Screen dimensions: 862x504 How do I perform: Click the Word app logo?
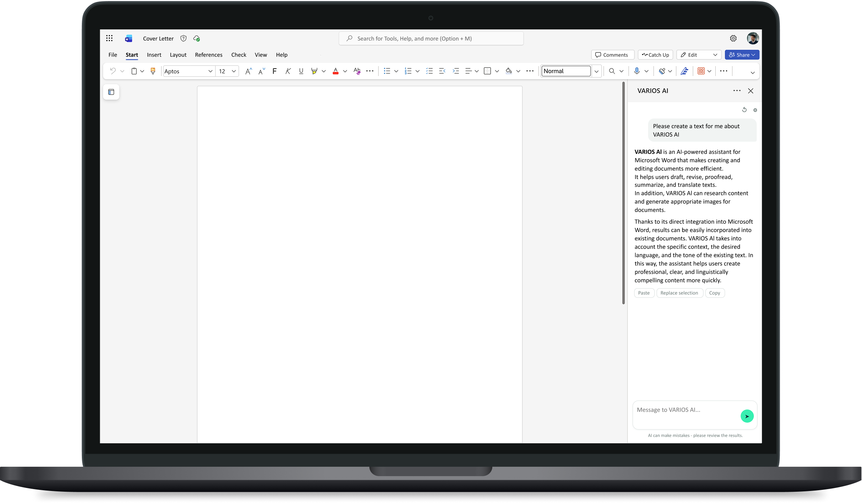coord(128,38)
